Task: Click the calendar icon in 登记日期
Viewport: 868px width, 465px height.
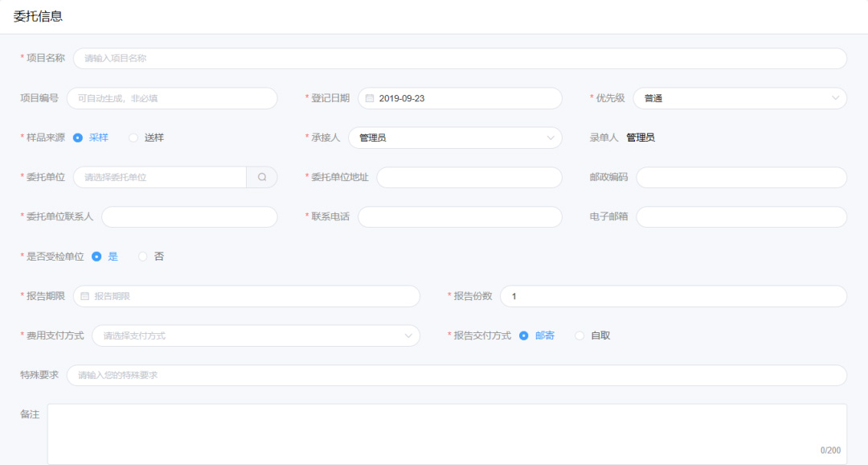Action: [370, 98]
